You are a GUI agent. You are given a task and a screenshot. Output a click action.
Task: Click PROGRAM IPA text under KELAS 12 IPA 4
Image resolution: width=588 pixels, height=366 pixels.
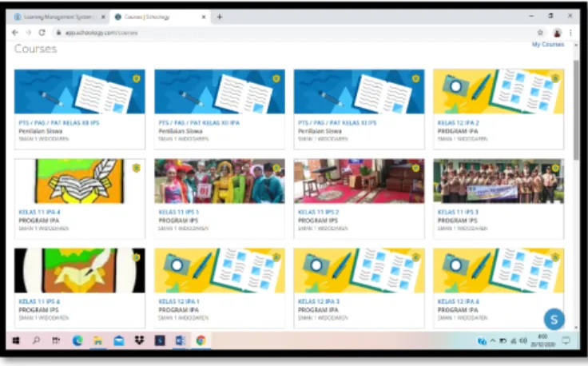(458, 310)
